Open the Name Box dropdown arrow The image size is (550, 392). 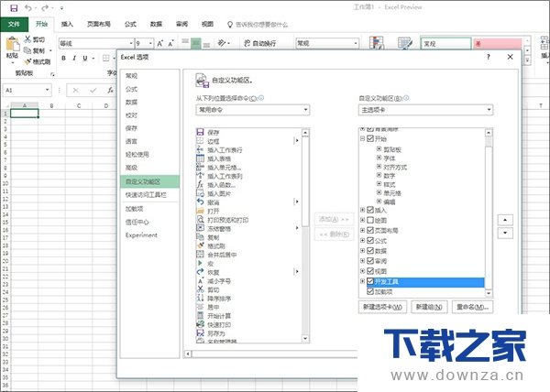click(x=47, y=90)
